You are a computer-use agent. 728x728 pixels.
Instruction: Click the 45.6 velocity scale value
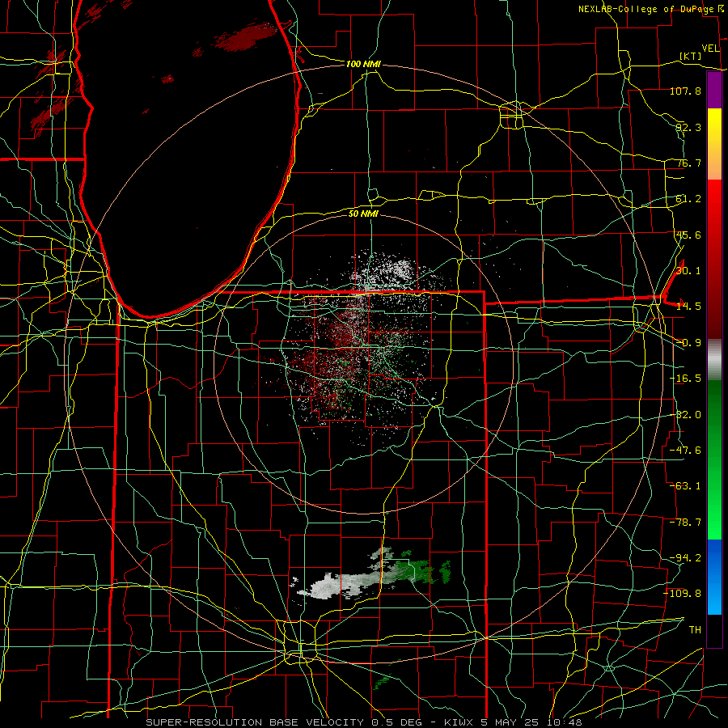tap(688, 235)
